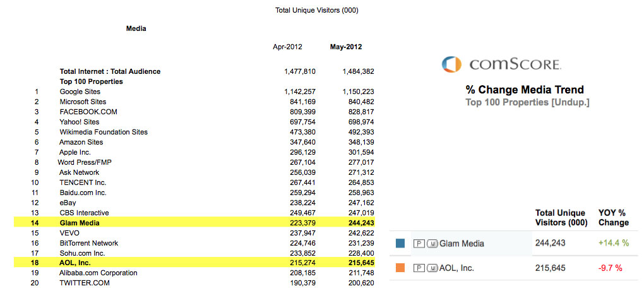Select the 'Amazon Sites' row name
This screenshot has width=644, height=298.
click(81, 142)
